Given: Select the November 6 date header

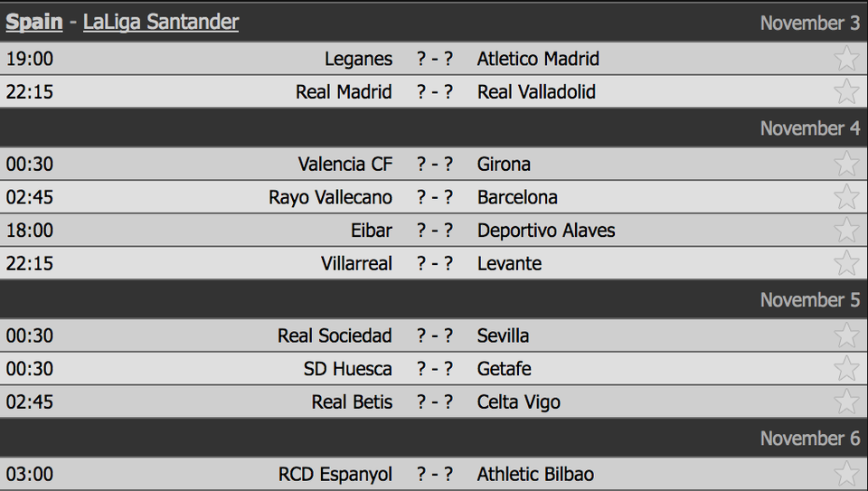Looking at the screenshot, I should [810, 439].
